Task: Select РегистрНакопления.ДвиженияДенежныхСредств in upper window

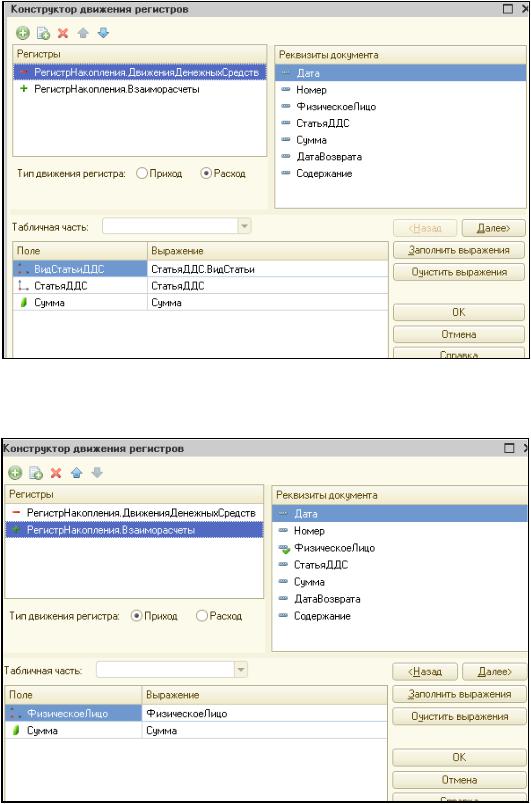Action: tap(139, 73)
